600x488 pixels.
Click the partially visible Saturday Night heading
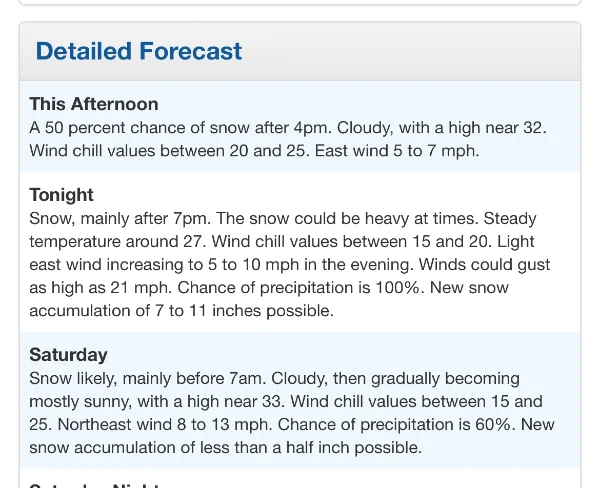[x=95, y=484]
